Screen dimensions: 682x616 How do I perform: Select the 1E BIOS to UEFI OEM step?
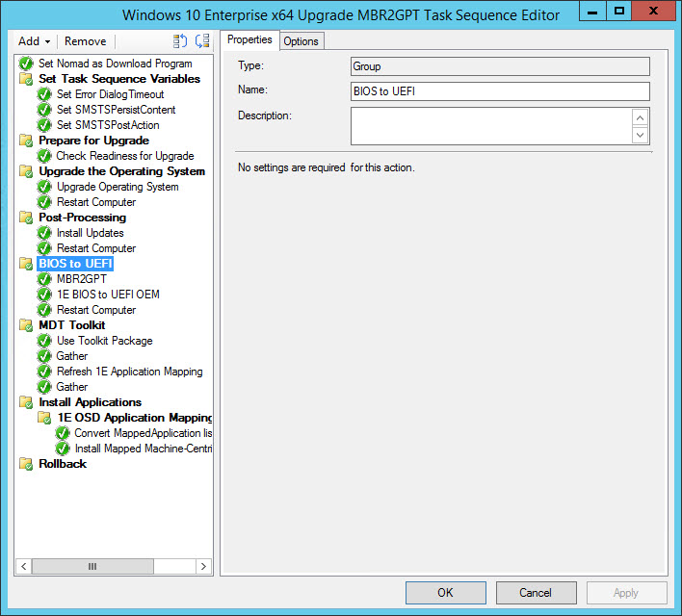(108, 295)
